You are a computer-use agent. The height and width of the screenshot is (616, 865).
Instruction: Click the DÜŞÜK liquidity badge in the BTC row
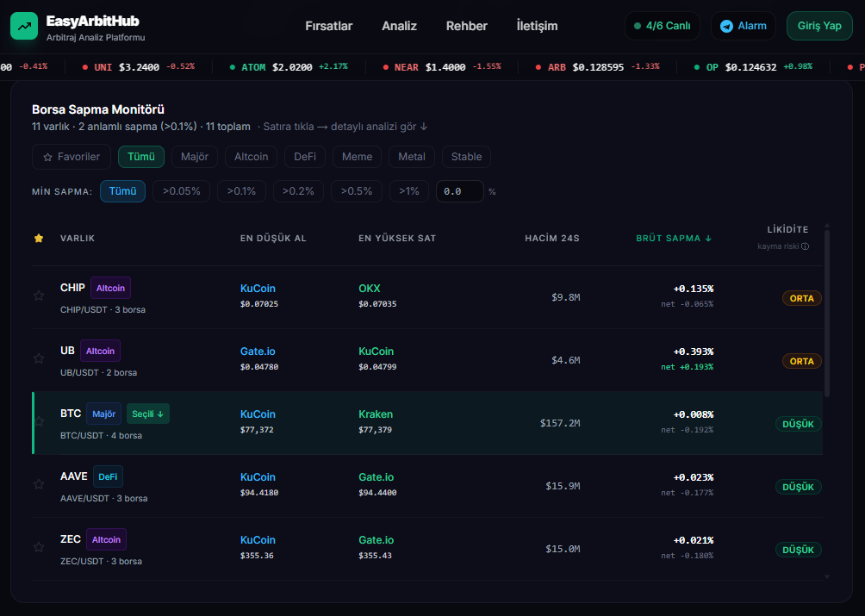pyautogui.click(x=799, y=424)
